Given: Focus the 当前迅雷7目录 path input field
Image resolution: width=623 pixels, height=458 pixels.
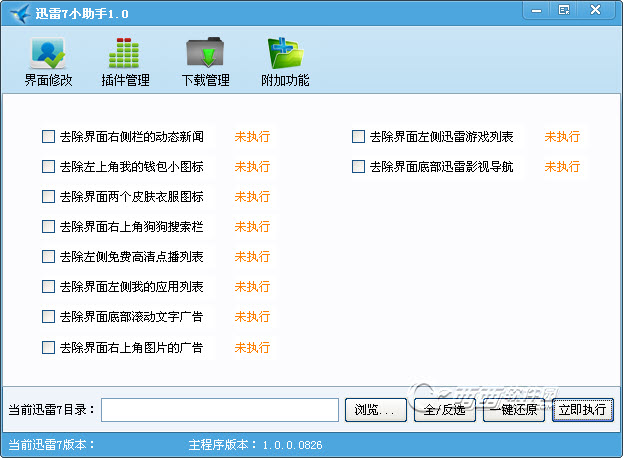Looking at the screenshot, I should pos(220,410).
